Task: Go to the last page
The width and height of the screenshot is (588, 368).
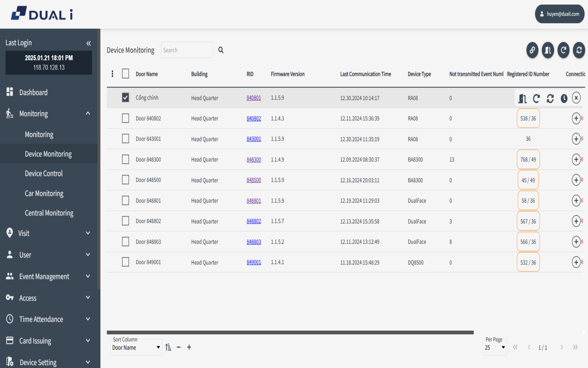Action: (x=575, y=347)
